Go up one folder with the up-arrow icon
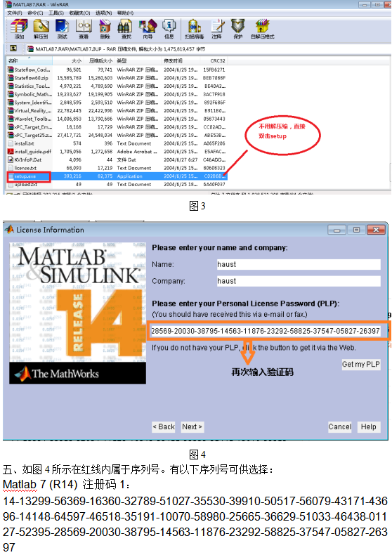 [13, 48]
